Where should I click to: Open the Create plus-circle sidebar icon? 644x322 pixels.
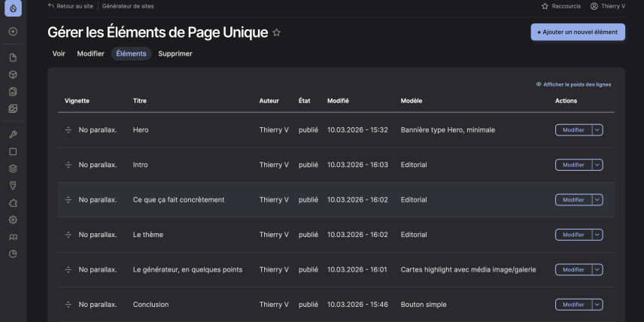pos(13,32)
